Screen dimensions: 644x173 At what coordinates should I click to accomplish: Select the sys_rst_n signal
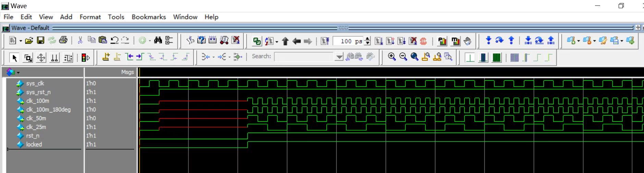pos(38,92)
